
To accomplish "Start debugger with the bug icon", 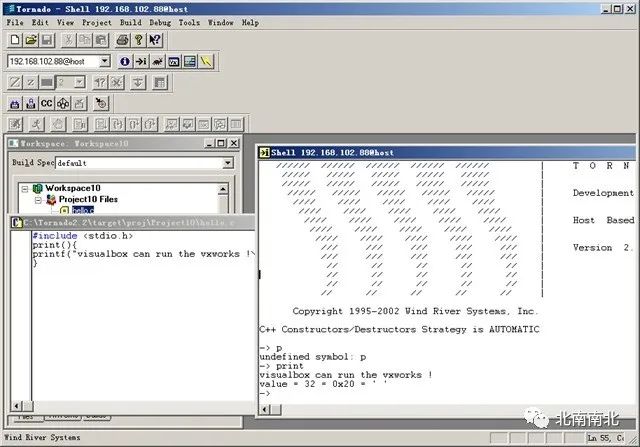I will [158, 62].
